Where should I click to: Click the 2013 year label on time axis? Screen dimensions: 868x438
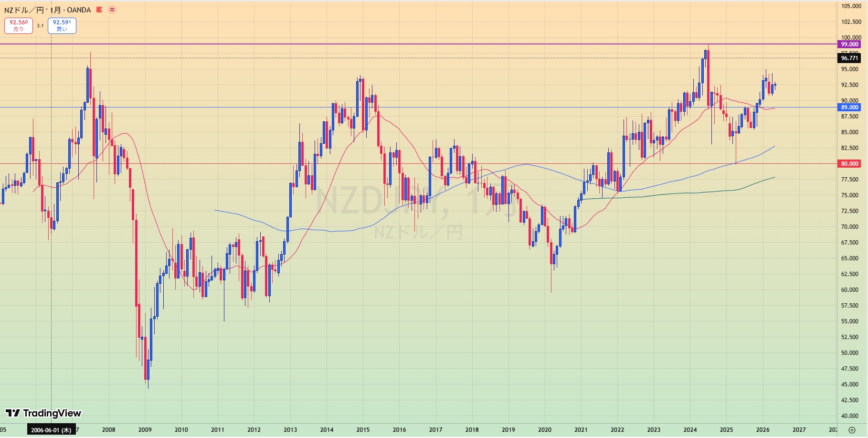click(290, 430)
